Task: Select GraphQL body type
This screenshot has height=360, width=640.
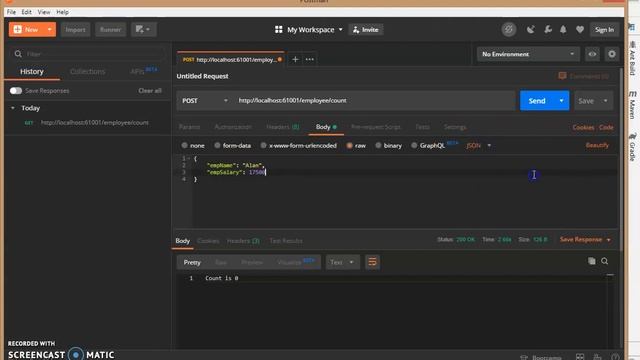Action: [414, 145]
